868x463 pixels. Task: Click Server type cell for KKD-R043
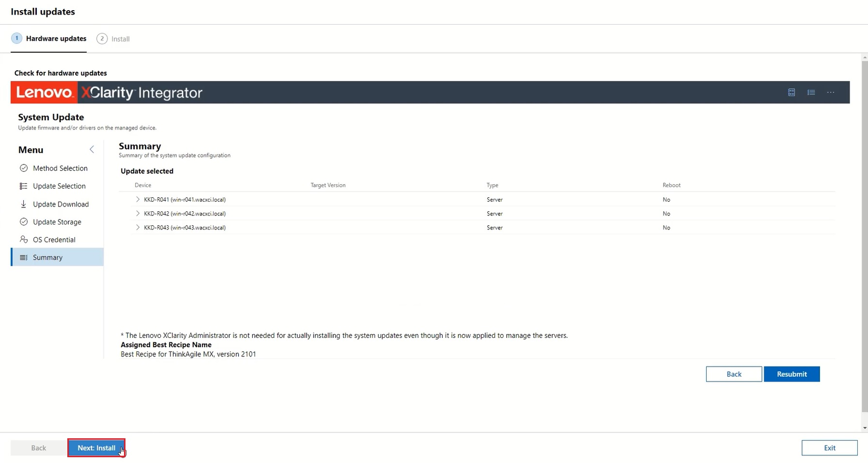(x=495, y=228)
